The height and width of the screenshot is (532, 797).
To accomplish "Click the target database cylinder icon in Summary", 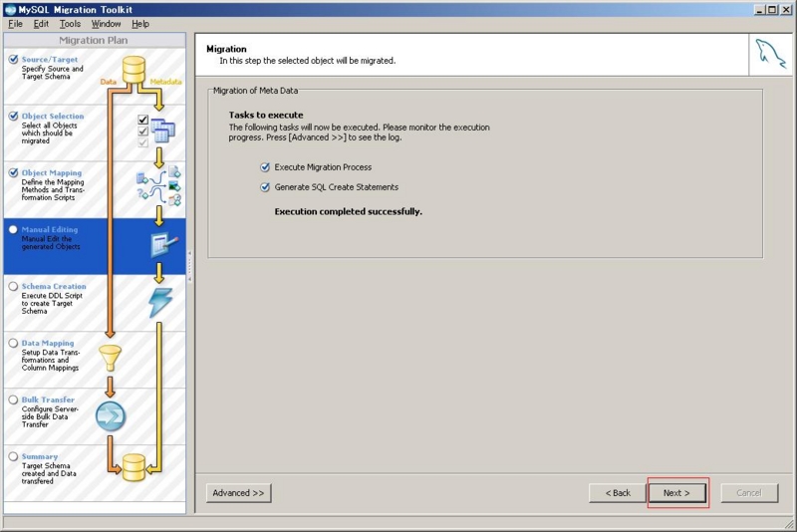I will pos(133,467).
